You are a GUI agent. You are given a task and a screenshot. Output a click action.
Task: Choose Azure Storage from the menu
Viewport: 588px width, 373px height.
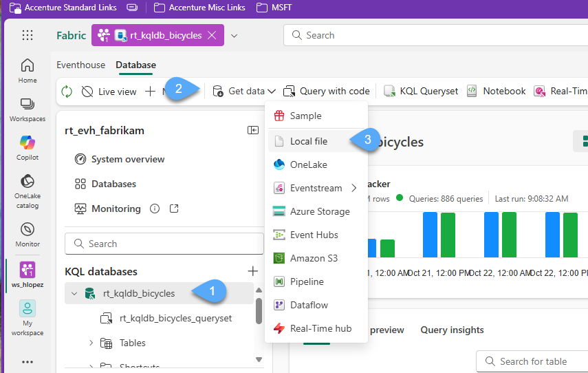316,211
